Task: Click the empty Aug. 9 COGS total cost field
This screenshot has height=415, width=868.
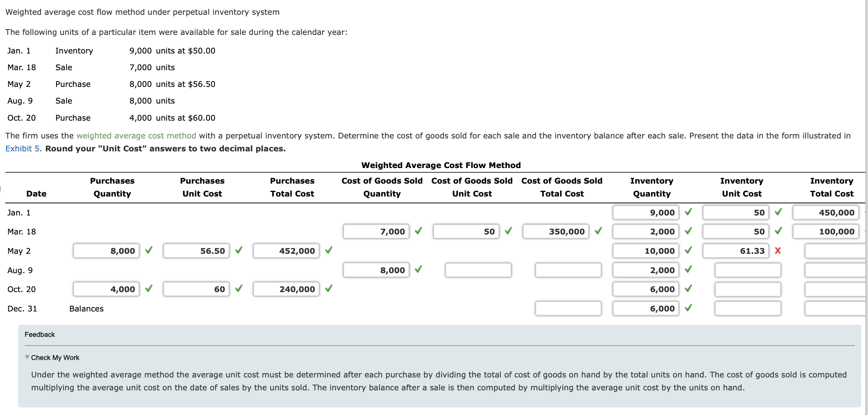Action: pos(568,270)
